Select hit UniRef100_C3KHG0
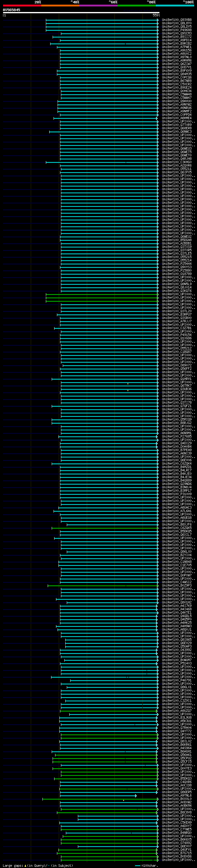The width and height of the screenshot is (197, 868). 176,162
